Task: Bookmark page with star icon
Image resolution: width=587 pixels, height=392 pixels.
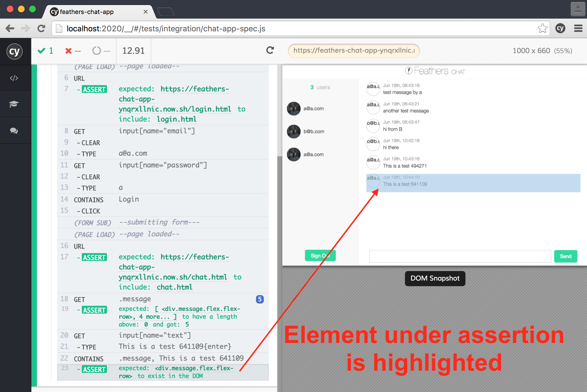Action: point(542,28)
